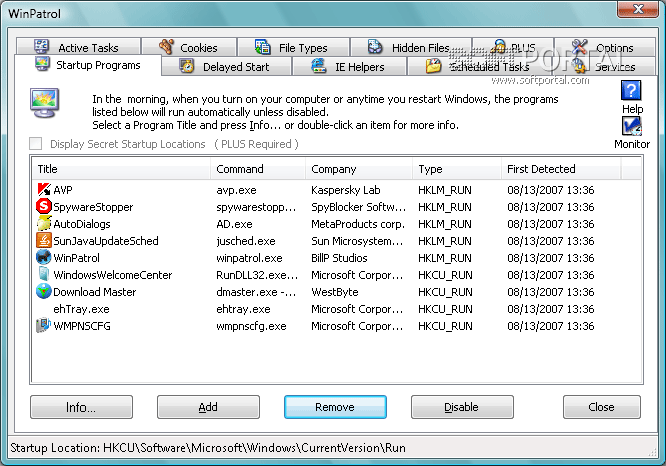Switch to the File Types tab
666x466 pixels.
point(293,47)
